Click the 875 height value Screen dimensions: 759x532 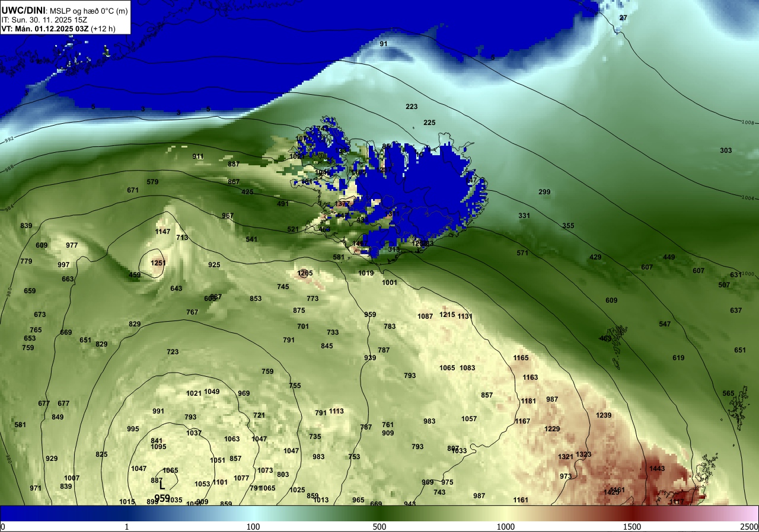[x=299, y=310]
